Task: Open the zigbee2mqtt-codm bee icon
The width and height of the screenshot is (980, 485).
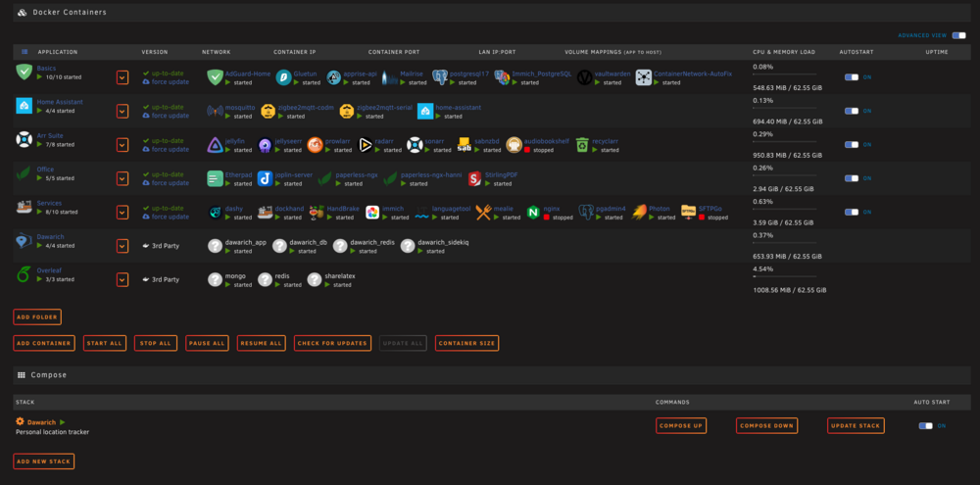Action: pos(268,112)
